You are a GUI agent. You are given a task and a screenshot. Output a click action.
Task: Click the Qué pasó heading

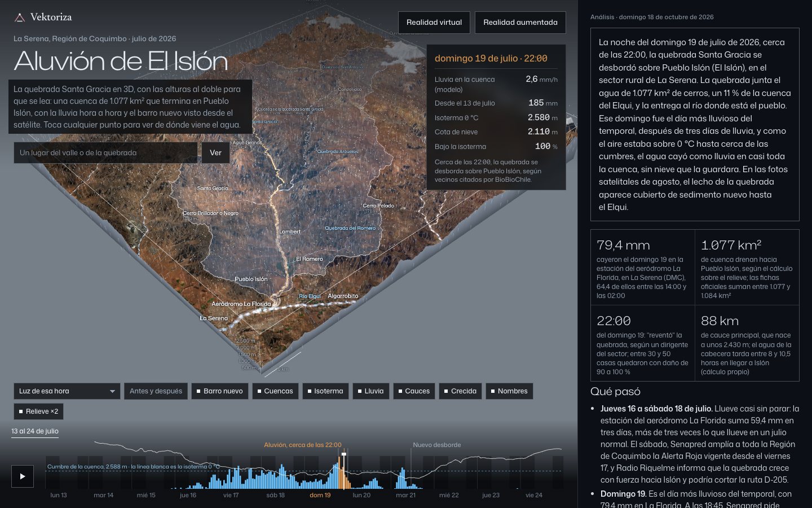point(615,392)
